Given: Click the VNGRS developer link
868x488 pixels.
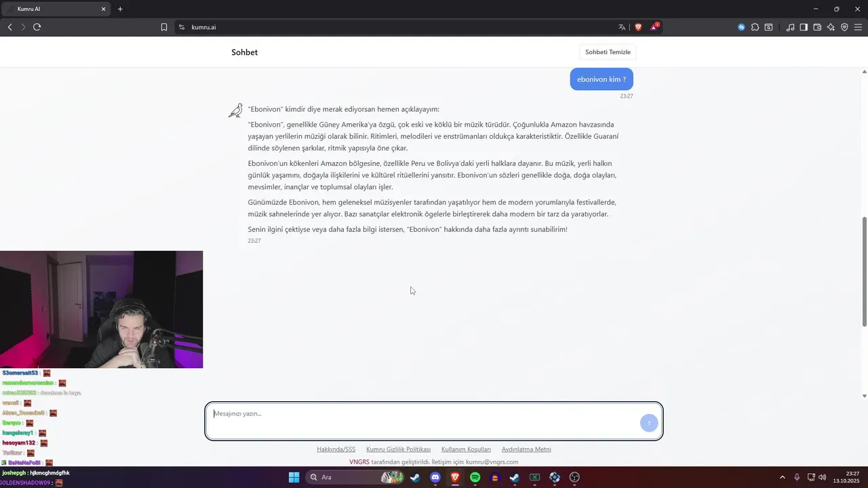Looking at the screenshot, I should coord(359,462).
